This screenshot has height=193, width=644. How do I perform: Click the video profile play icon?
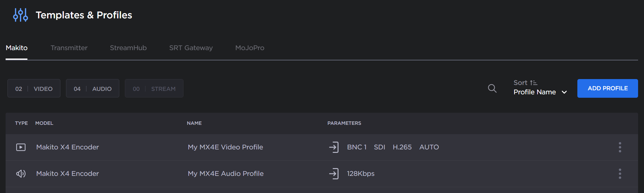[21, 147]
